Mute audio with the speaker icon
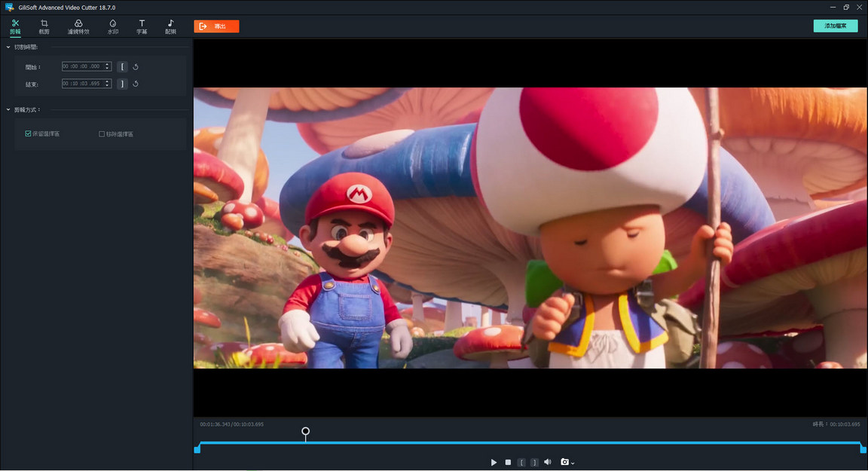This screenshot has height=471, width=868. (x=548, y=462)
